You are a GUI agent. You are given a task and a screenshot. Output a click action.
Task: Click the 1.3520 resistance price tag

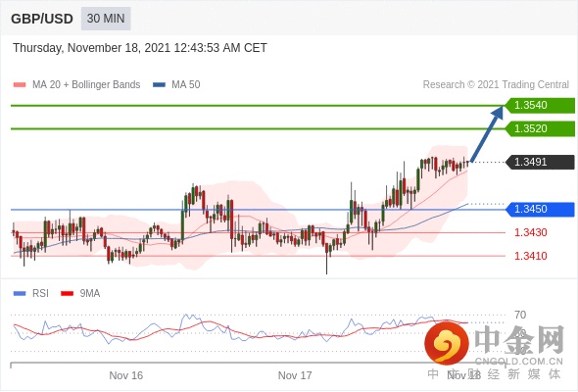click(540, 128)
